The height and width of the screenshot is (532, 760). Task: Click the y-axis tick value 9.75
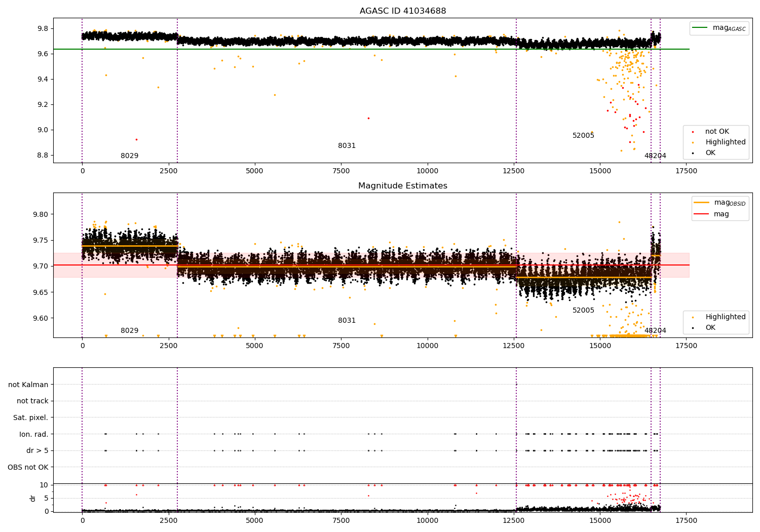click(x=40, y=241)
